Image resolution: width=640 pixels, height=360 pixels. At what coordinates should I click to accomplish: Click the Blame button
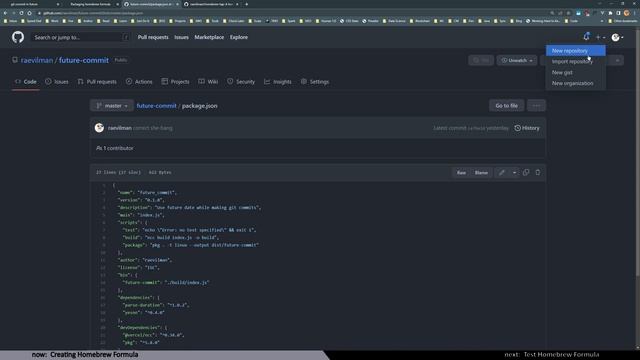coord(481,173)
